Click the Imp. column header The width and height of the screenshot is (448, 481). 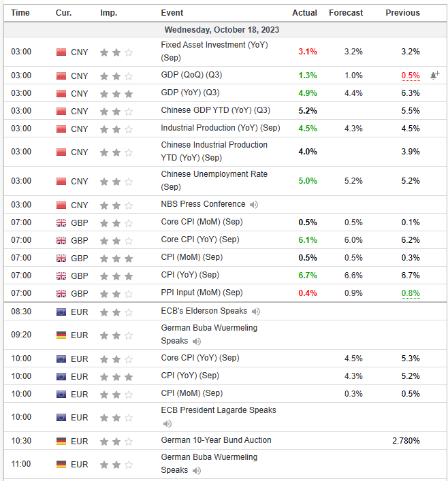click(x=108, y=13)
